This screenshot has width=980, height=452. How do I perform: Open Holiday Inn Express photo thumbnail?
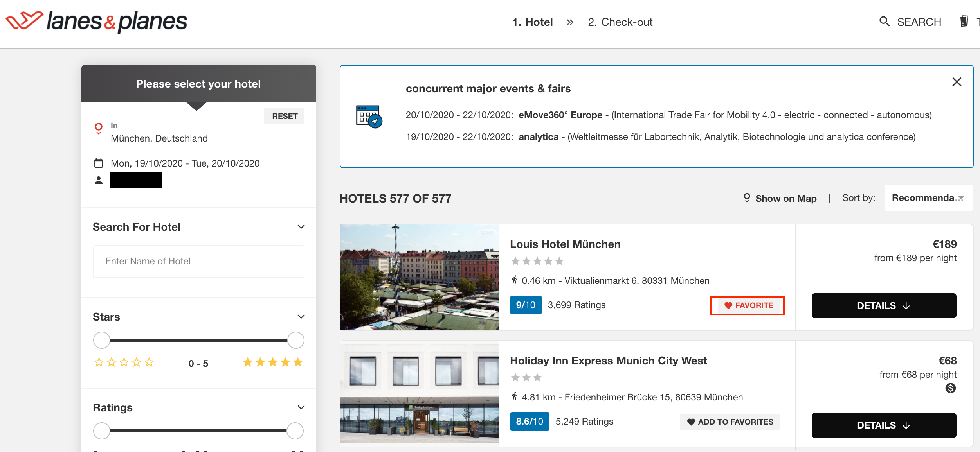click(420, 393)
